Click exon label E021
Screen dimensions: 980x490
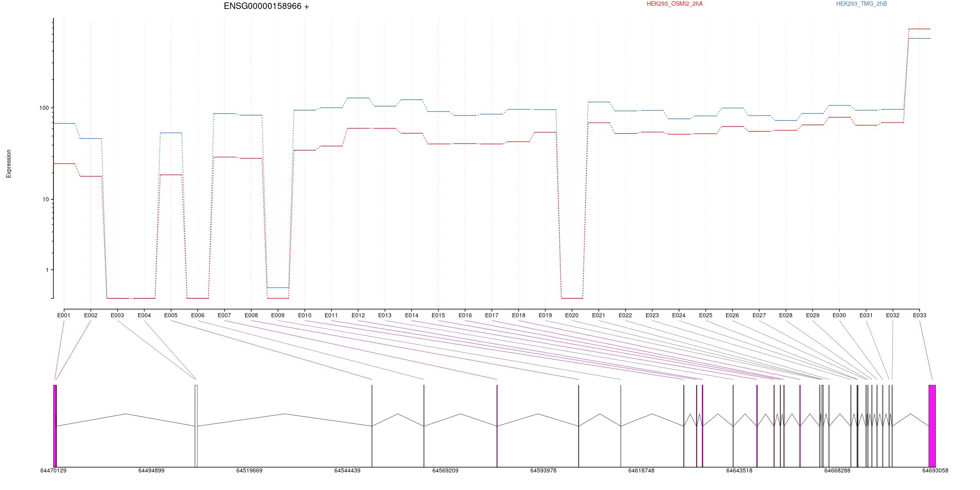[599, 315]
